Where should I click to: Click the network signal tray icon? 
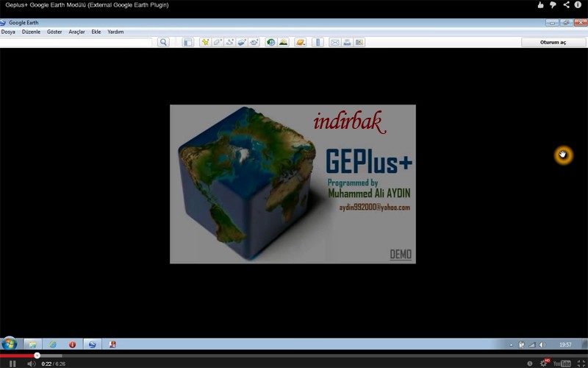(x=531, y=344)
